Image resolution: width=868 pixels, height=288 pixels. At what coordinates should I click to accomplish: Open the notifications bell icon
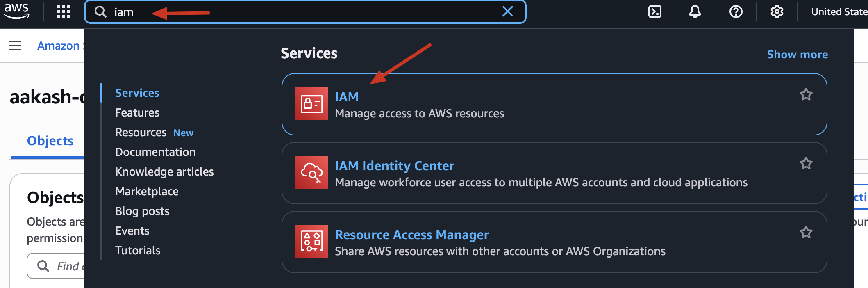(x=695, y=11)
